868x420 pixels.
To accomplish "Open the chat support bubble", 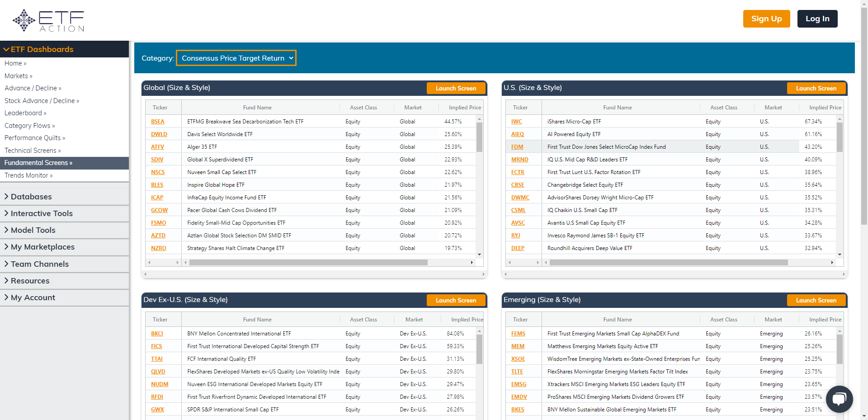I will (x=839, y=399).
